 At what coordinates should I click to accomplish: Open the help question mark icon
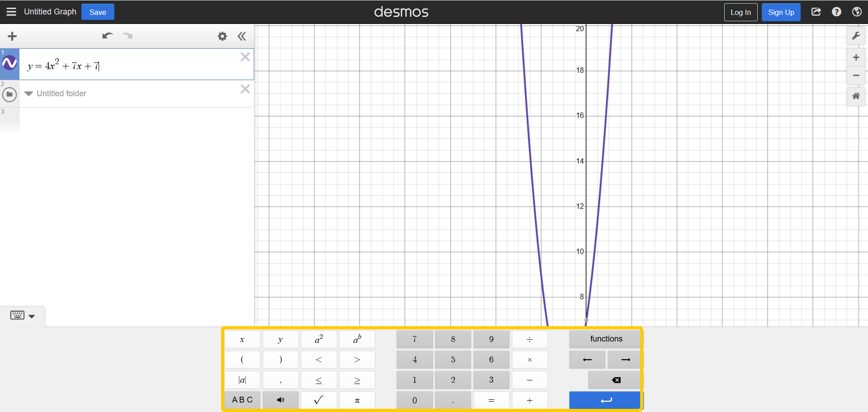tap(836, 12)
